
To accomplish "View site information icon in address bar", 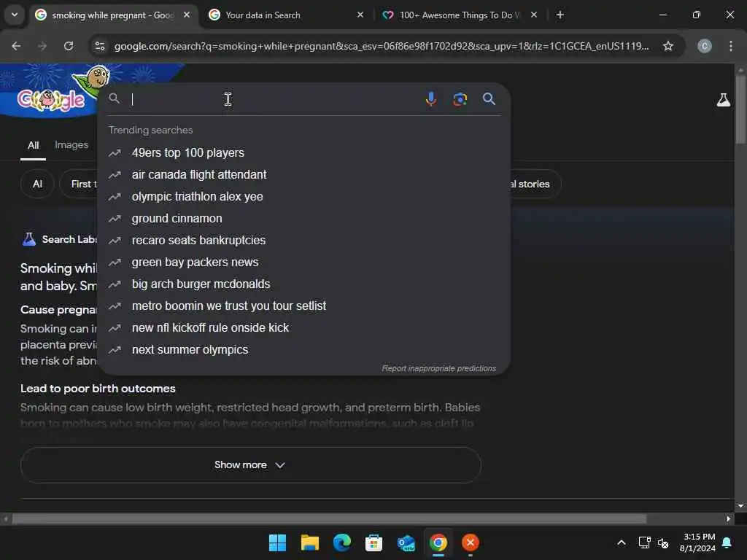I will click(x=99, y=46).
